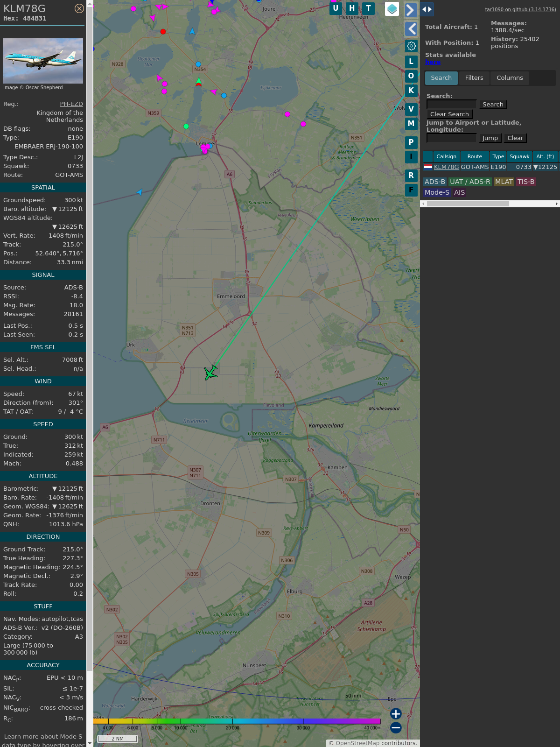Screen dimensions: 560x747
Task: Toggle sidebar width with double-arrow button
Action: click(427, 9)
